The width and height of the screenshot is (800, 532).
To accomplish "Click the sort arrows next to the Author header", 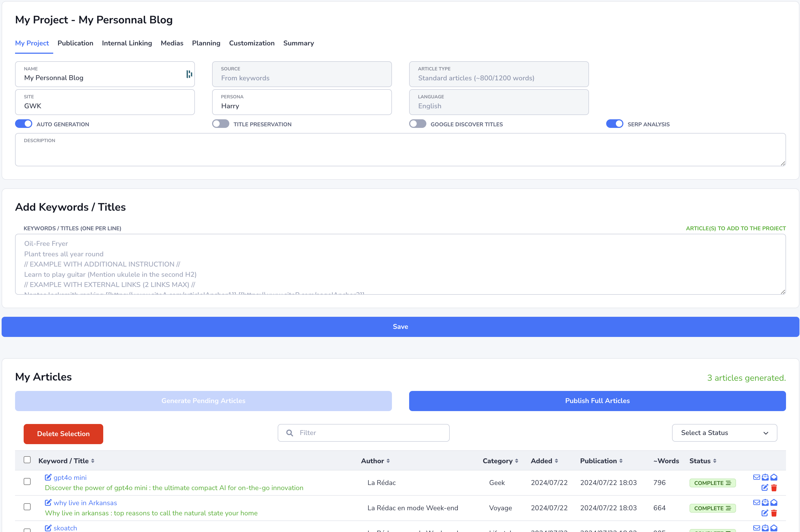I will (x=388, y=461).
